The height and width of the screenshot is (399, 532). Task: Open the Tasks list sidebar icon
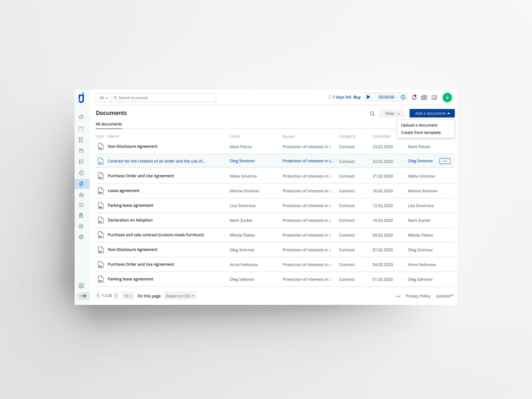point(81,139)
